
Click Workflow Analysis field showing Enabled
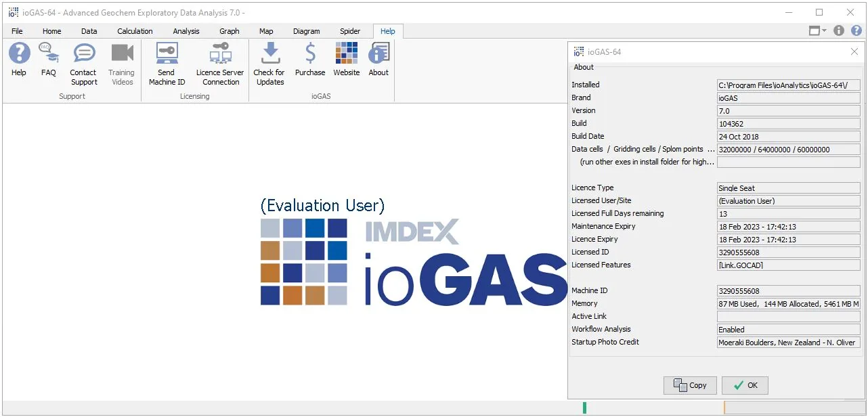pyautogui.click(x=789, y=330)
